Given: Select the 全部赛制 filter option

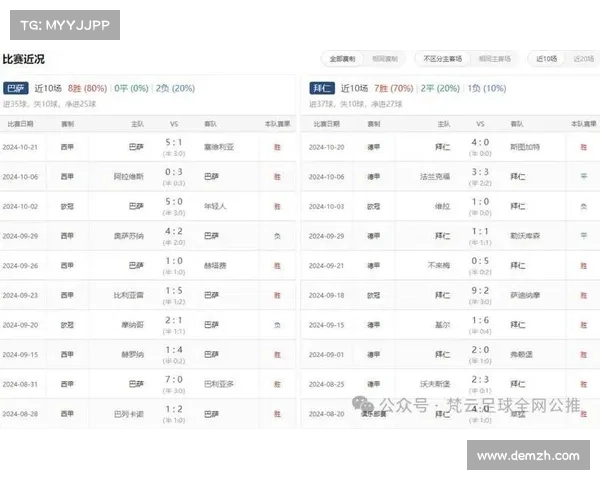Looking at the screenshot, I should 342,59.
